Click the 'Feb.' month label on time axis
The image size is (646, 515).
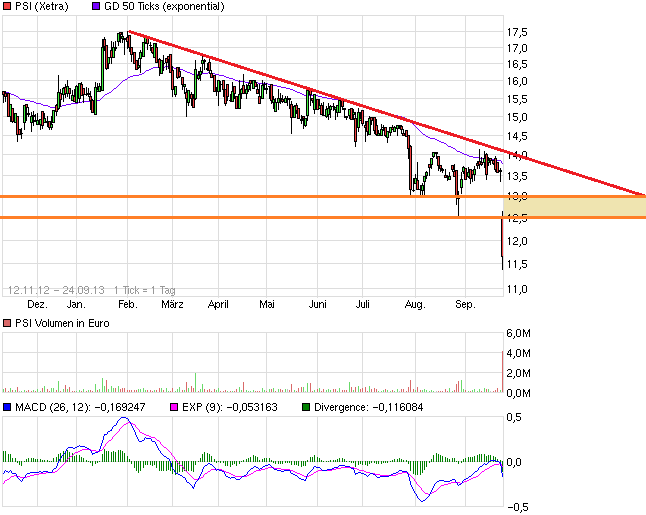[x=127, y=303]
